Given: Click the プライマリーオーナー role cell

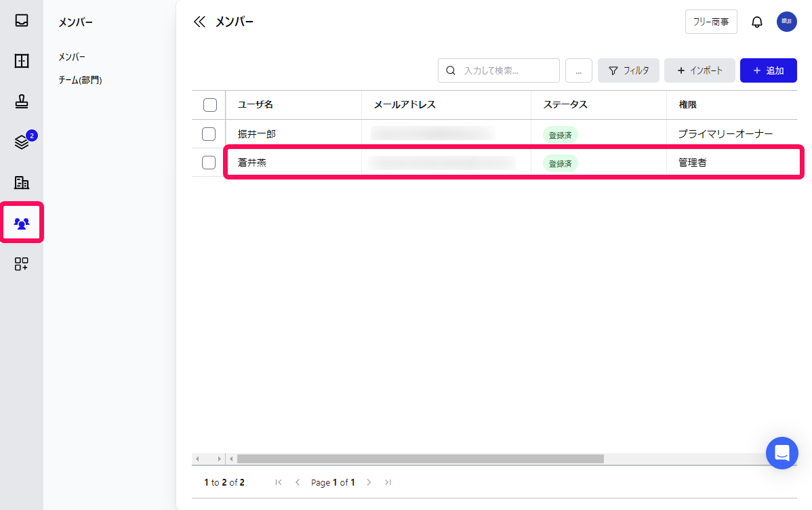Looking at the screenshot, I should (x=725, y=134).
